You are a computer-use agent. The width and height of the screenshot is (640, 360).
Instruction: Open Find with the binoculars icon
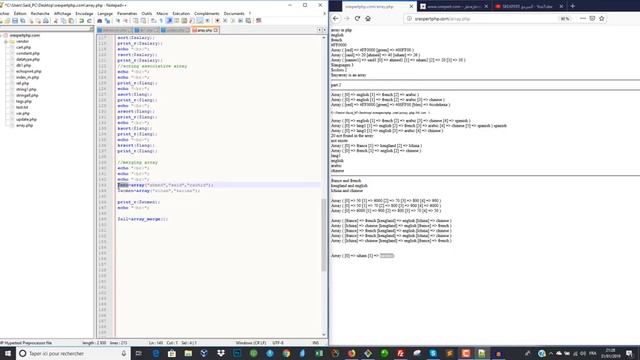coord(100,21)
